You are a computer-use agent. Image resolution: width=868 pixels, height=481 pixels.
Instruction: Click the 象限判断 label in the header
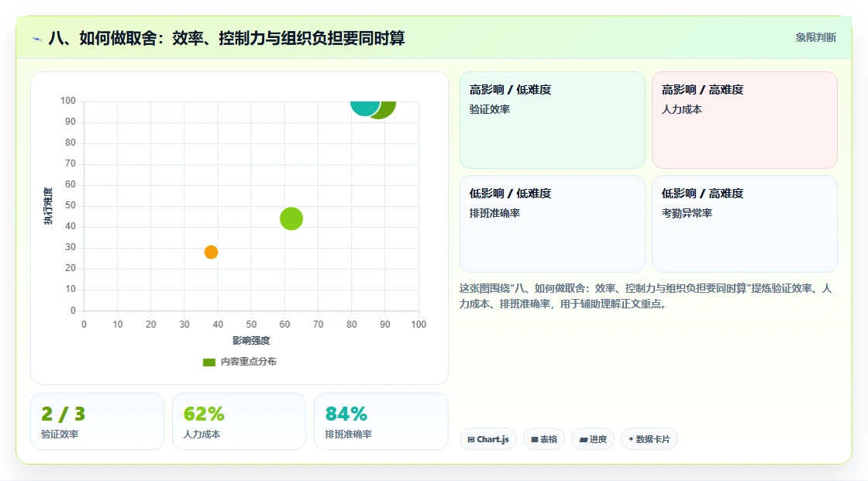coord(815,37)
